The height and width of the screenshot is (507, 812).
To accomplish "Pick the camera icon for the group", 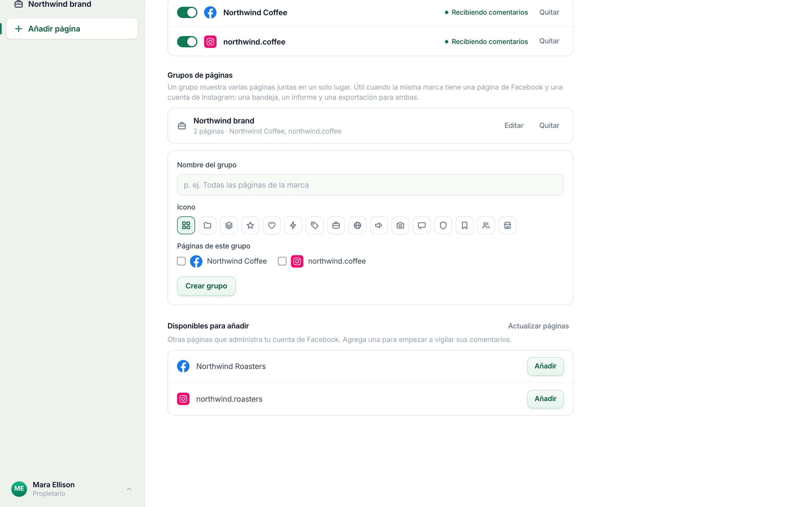I will click(x=400, y=225).
